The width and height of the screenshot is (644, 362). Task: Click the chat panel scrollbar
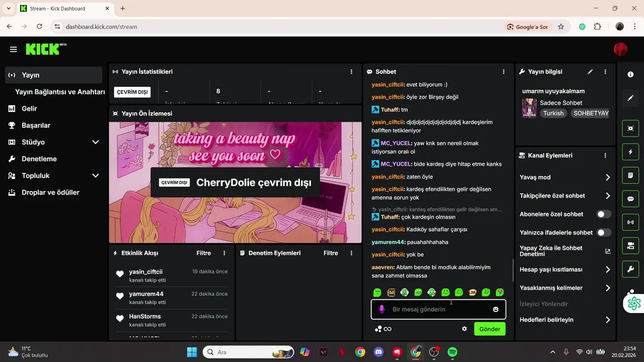[513, 269]
